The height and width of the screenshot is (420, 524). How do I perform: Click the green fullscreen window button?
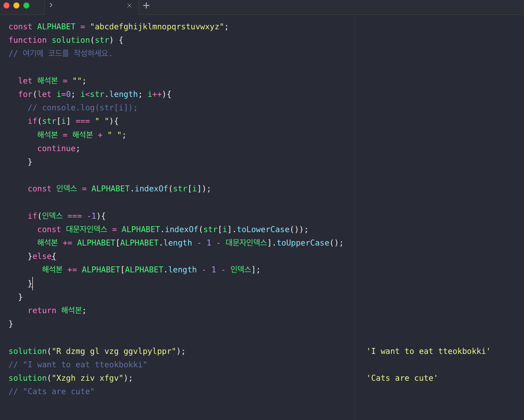pyautogui.click(x=26, y=5)
